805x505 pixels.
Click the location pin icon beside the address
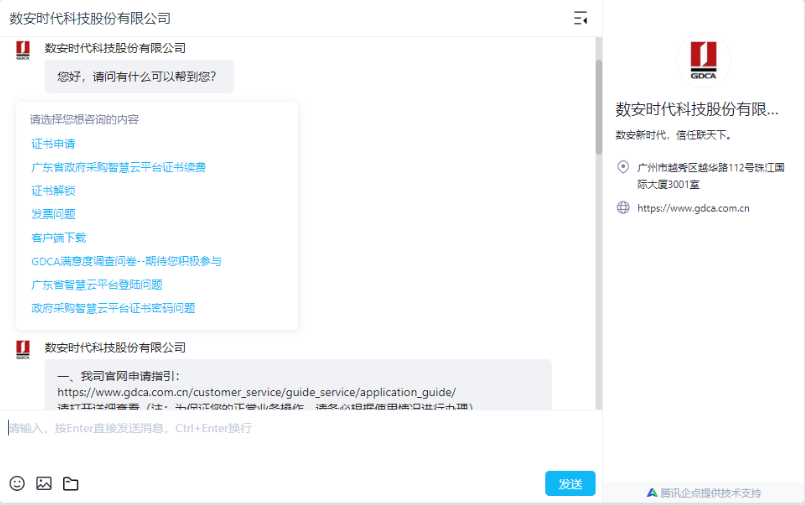tap(623, 167)
